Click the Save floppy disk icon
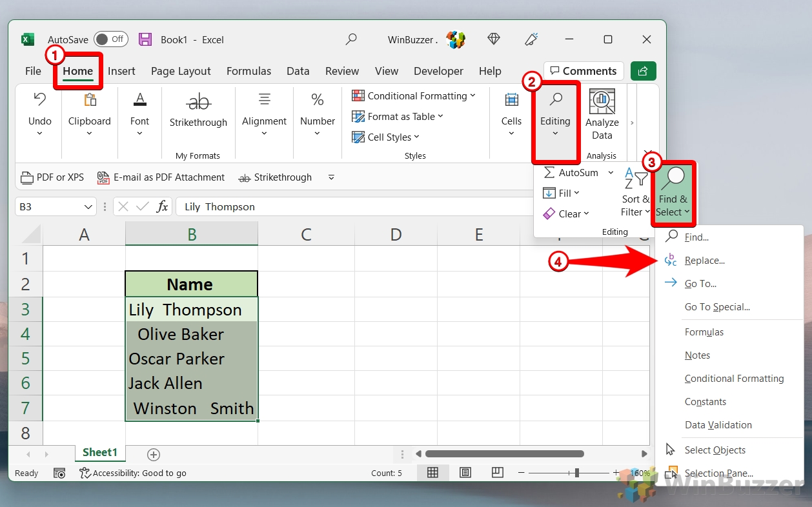 (x=145, y=39)
